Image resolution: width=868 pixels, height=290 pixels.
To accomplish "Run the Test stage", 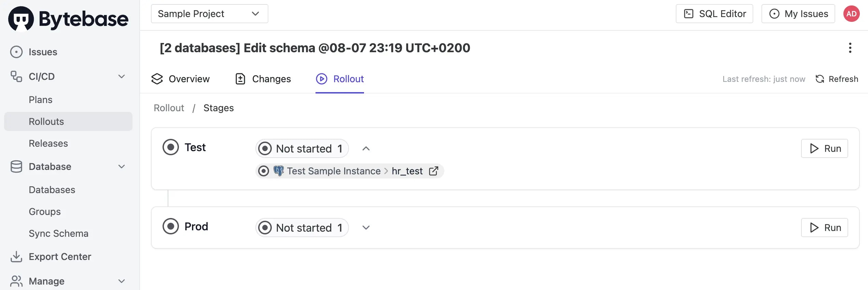I will [x=824, y=148].
